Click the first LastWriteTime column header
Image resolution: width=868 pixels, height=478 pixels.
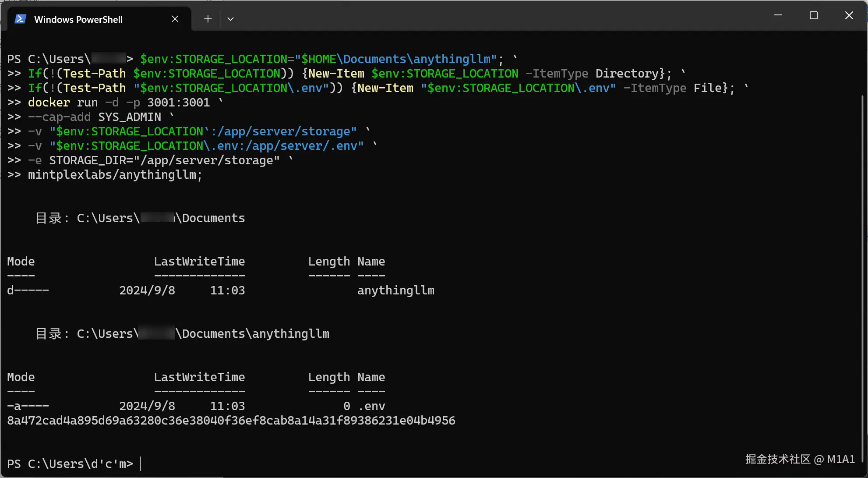tap(199, 262)
